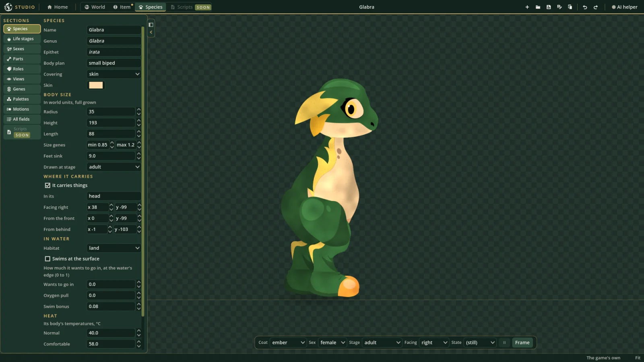
Task: Click the duplicate copy icon
Action: point(570,7)
